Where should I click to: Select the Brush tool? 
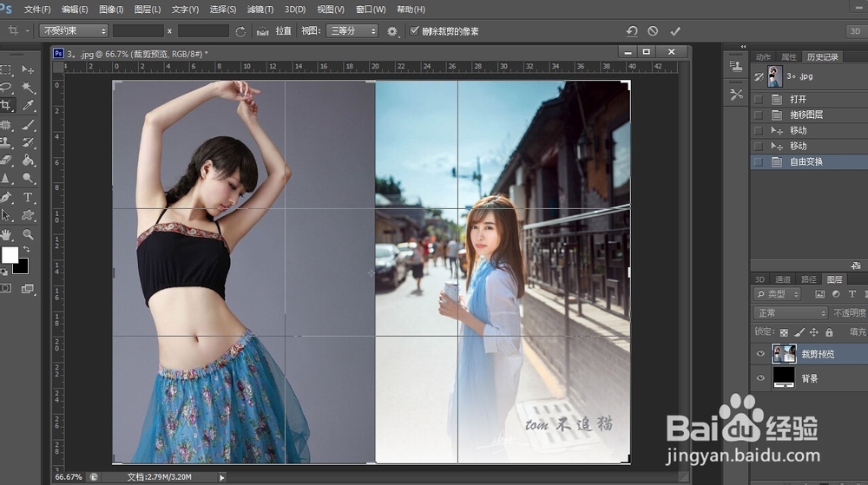coord(28,125)
